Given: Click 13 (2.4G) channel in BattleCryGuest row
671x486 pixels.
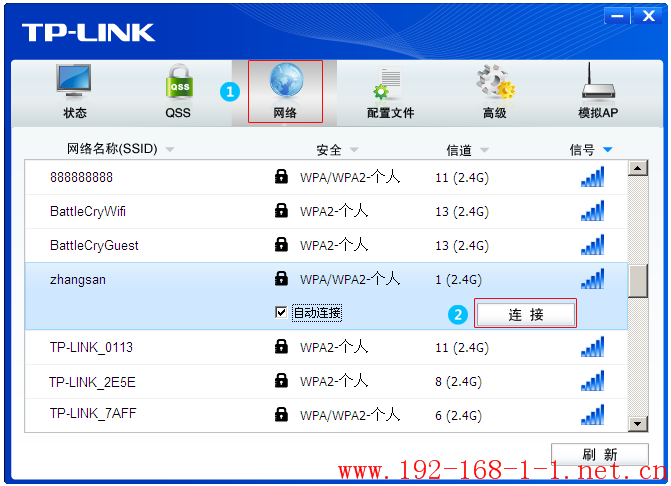Looking at the screenshot, I should click(x=462, y=246).
